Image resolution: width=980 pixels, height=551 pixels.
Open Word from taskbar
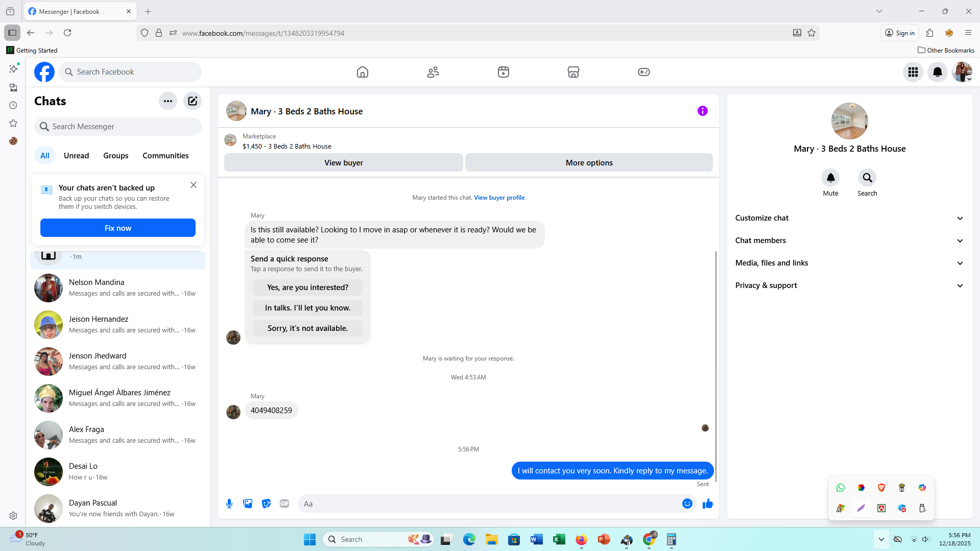coord(536,539)
